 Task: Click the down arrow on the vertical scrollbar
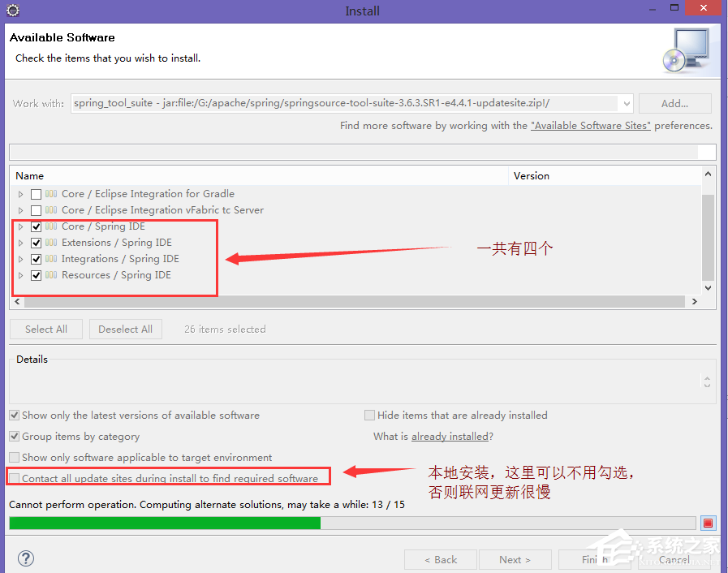pyautogui.click(x=707, y=286)
